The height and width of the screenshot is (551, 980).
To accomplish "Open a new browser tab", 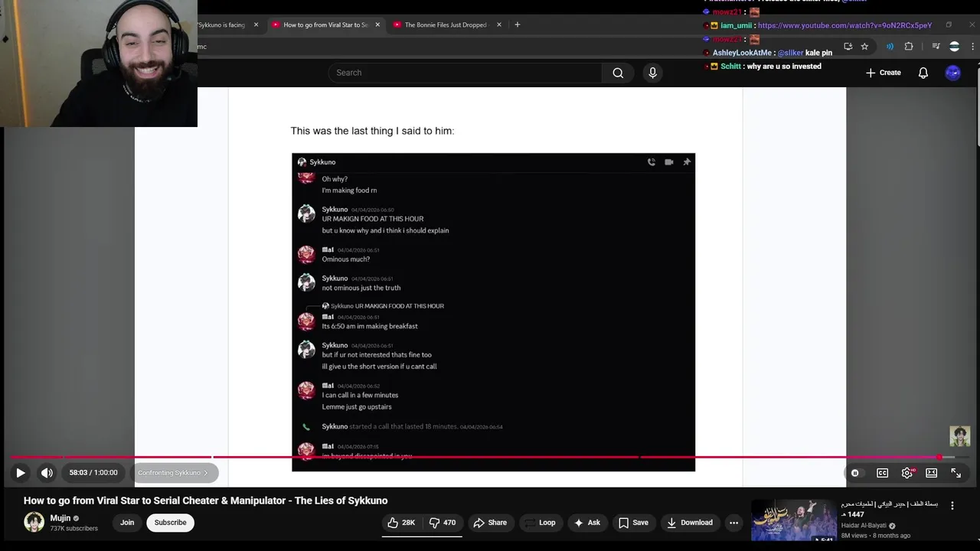I will [x=517, y=24].
